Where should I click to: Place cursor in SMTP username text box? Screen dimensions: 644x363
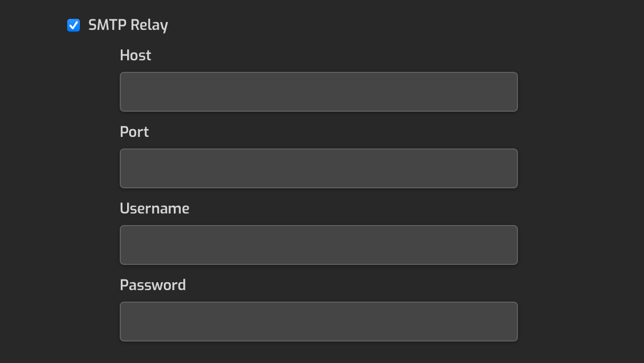point(319,245)
